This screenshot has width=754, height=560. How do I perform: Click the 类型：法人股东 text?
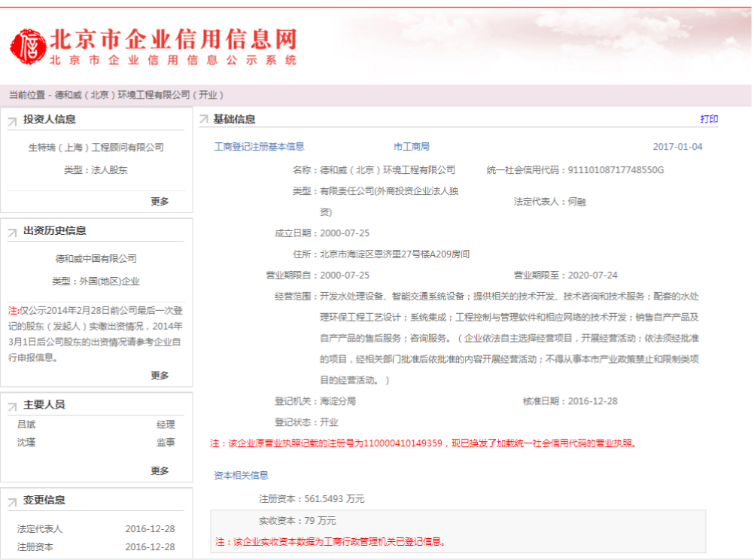tap(96, 170)
